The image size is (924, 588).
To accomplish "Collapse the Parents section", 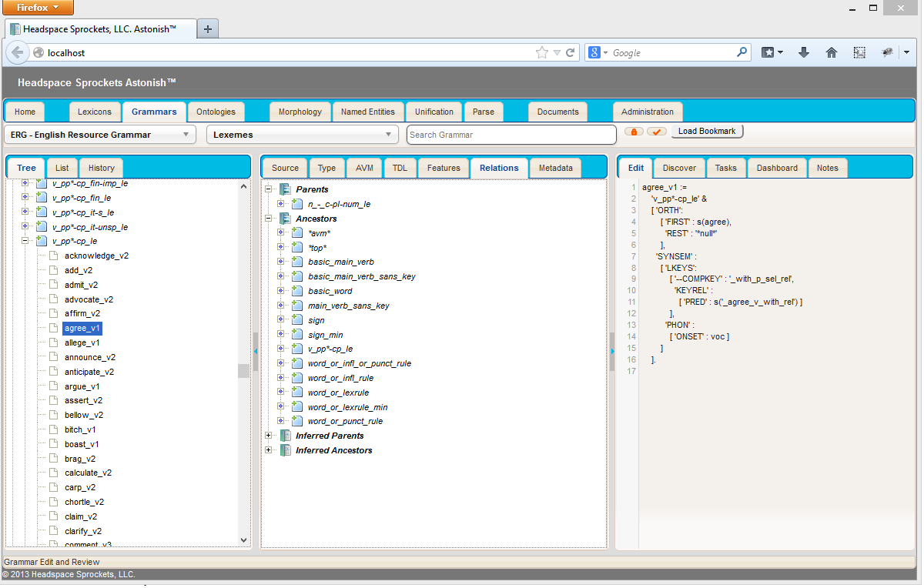I will point(269,189).
